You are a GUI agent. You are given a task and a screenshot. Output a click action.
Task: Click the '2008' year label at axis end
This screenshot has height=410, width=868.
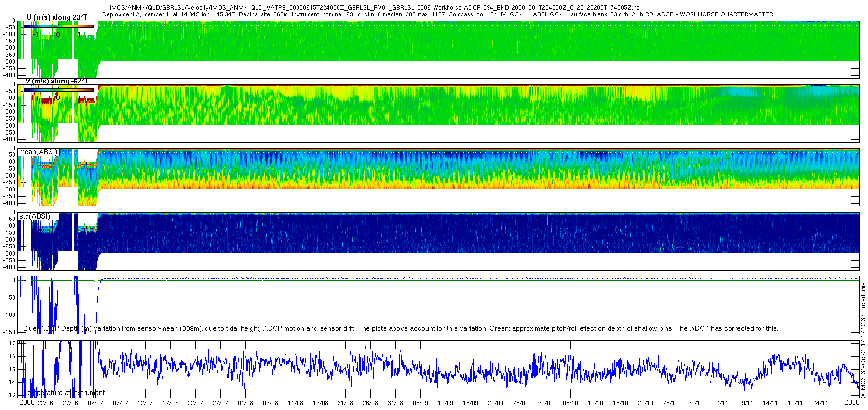click(x=852, y=402)
